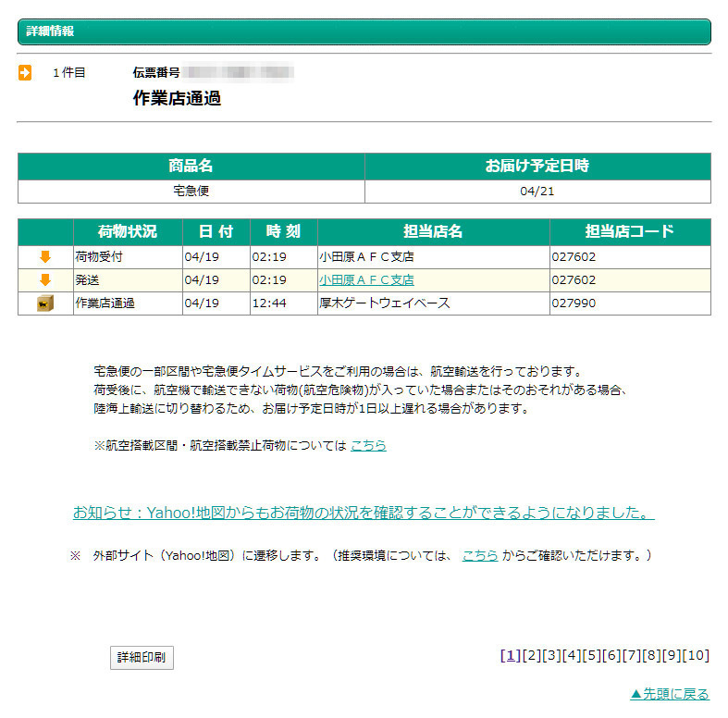
Task: Click the down arrow icon in 荷物受付 row
Action: pos(45,257)
